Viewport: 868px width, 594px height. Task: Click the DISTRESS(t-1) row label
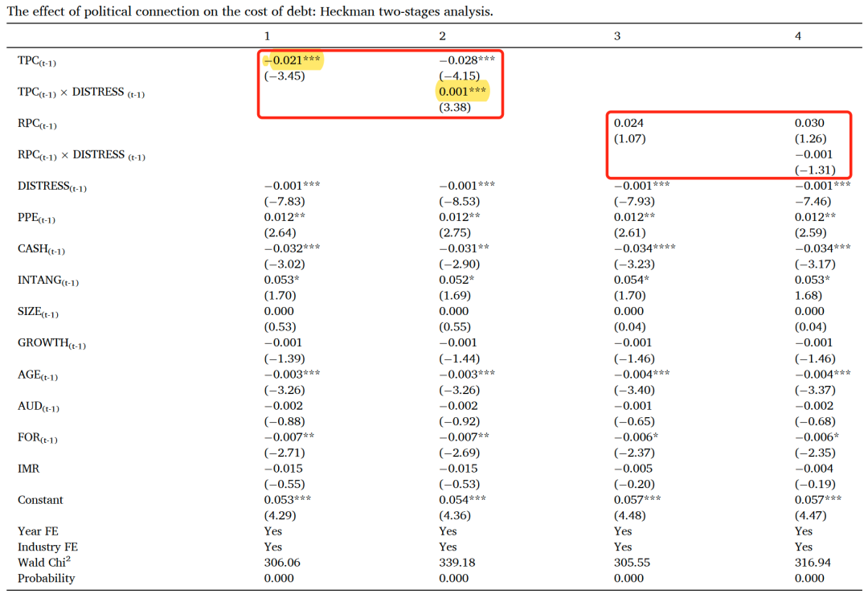(52, 186)
